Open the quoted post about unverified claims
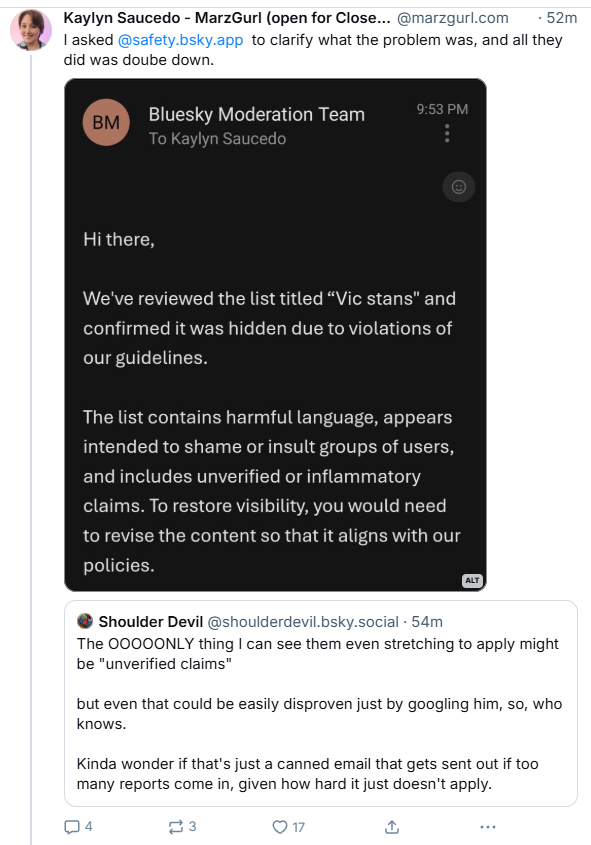The image size is (591, 845). [x=321, y=703]
